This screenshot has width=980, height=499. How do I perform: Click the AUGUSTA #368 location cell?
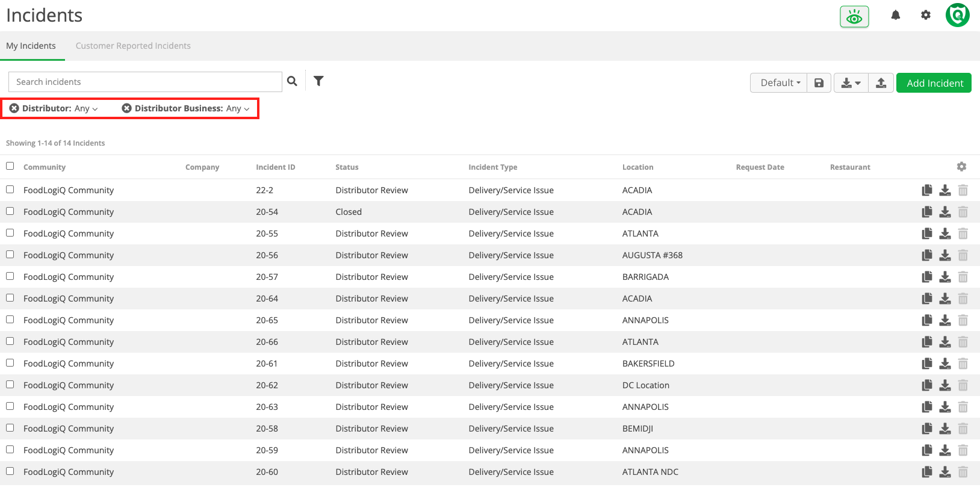pyautogui.click(x=653, y=255)
